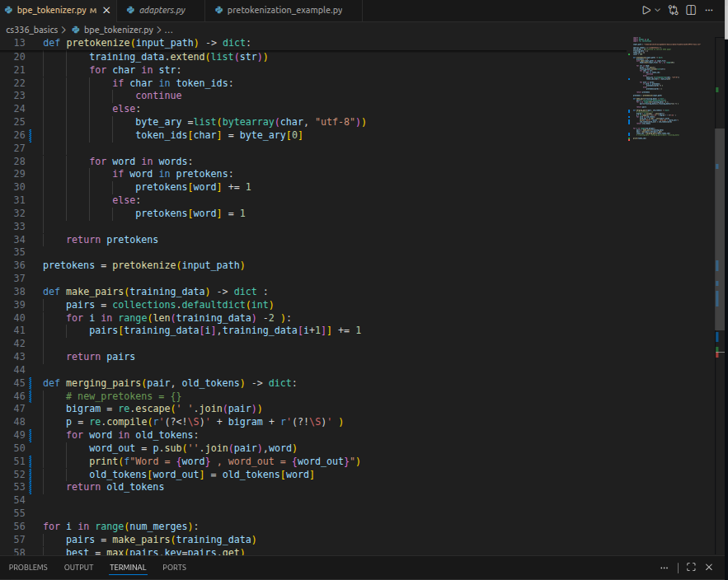The width and height of the screenshot is (728, 580).
Task: Expand the breadcrumb ellipsis symbol list
Action: [x=168, y=30]
